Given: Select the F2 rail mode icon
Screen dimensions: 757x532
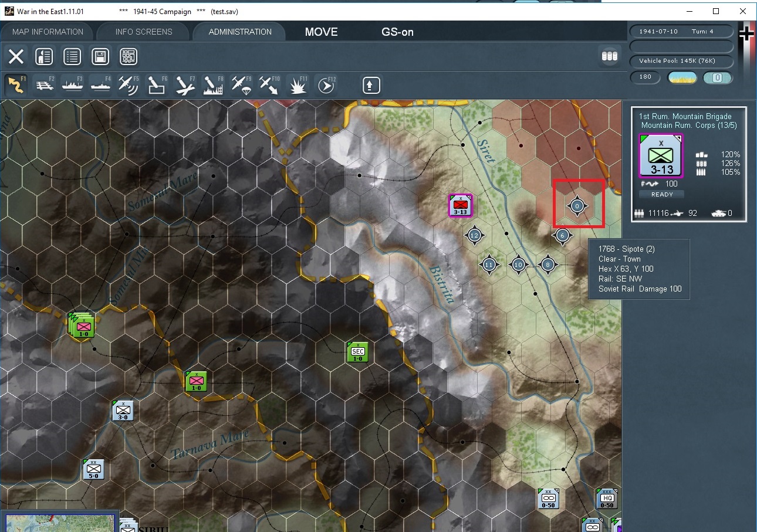Looking at the screenshot, I should coord(44,85).
